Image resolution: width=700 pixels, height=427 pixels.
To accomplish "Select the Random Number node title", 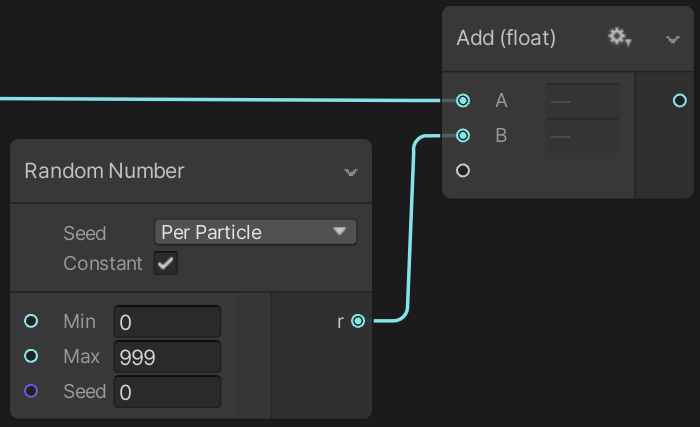I will (104, 171).
